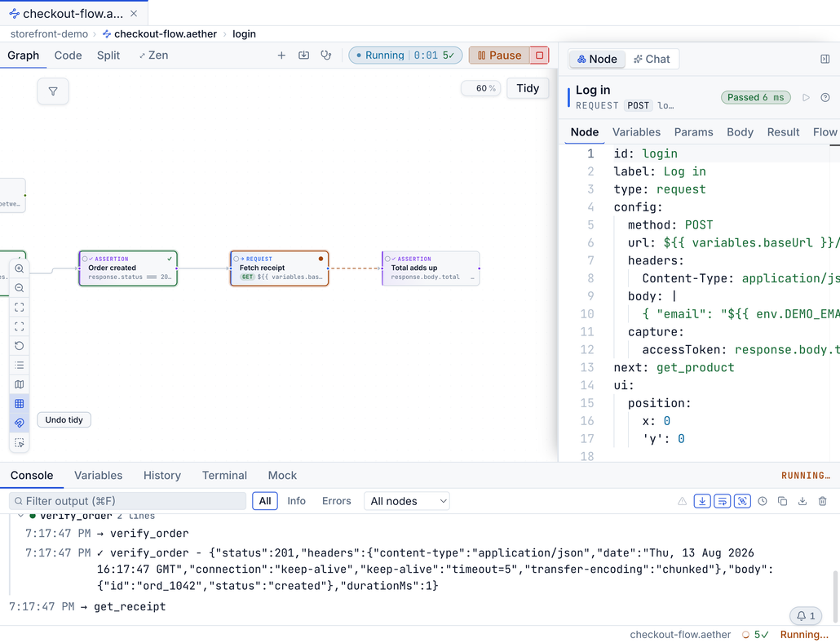Click the Tidy button

coord(528,88)
